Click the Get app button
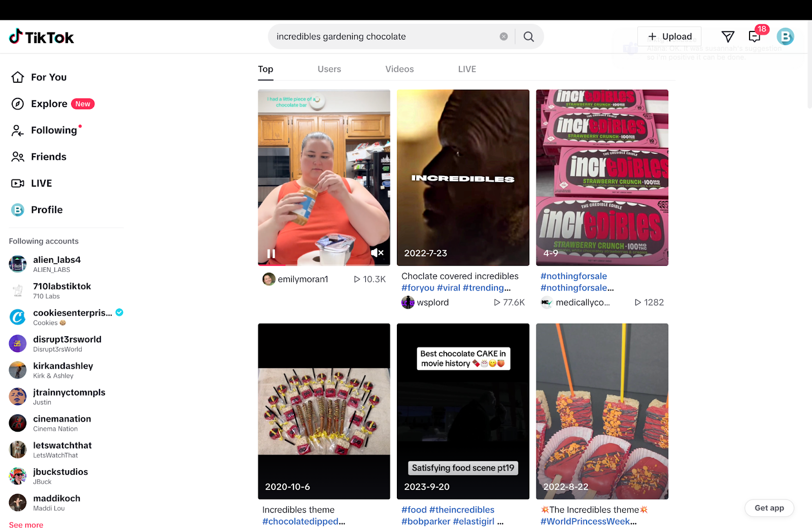Viewport: 812px width, 528px height. pos(769,508)
